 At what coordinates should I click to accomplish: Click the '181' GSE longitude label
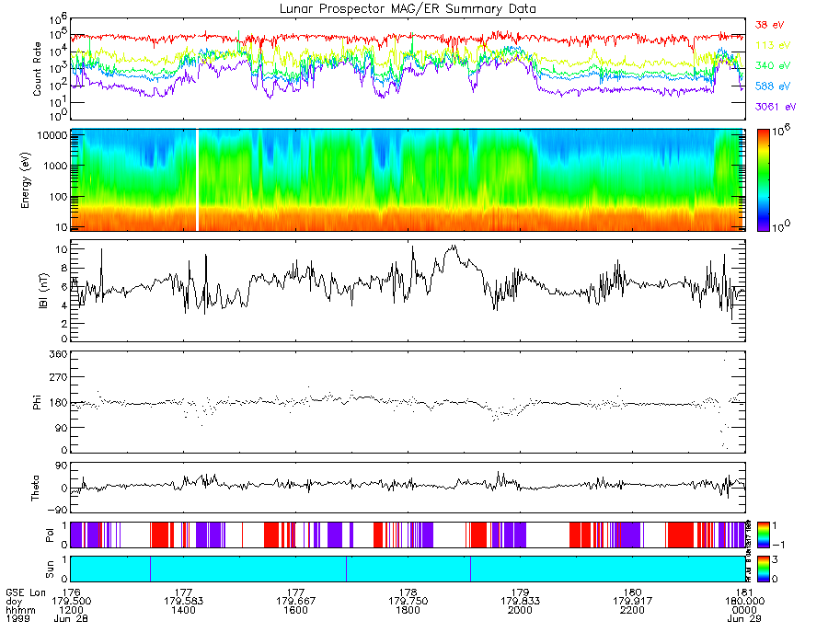tap(744, 592)
